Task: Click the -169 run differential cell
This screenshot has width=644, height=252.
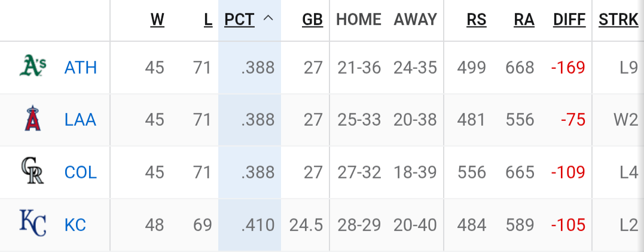Action: click(x=568, y=68)
